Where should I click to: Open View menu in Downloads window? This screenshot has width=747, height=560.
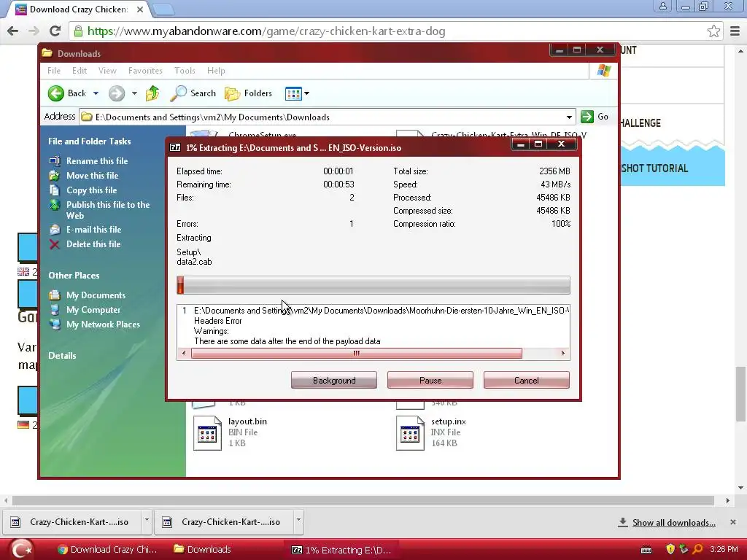tap(107, 71)
